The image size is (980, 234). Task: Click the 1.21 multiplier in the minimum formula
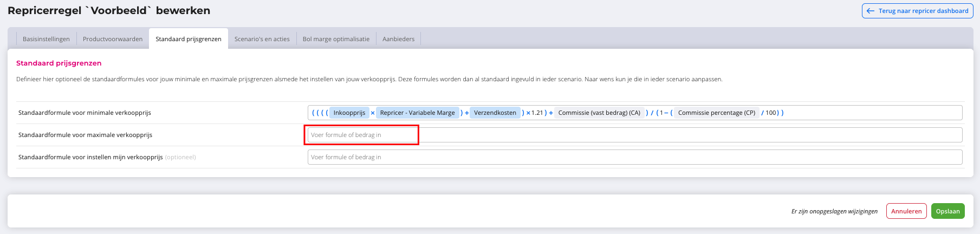point(537,113)
